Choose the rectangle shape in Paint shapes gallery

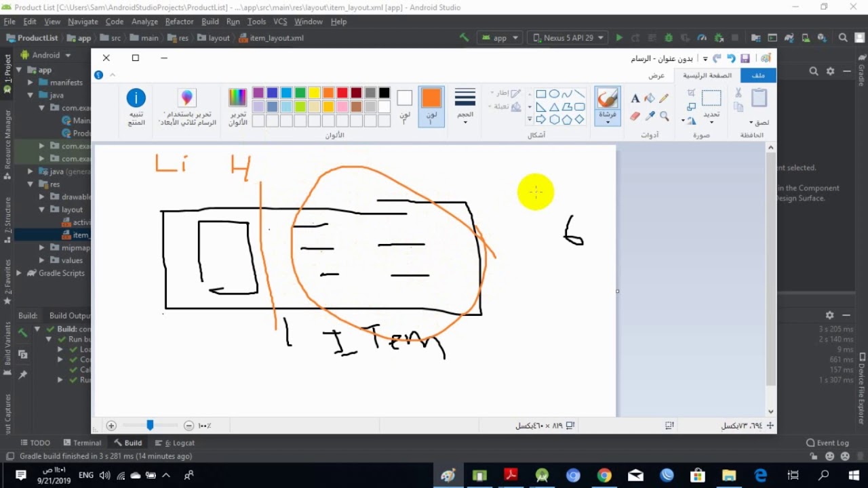540,94
